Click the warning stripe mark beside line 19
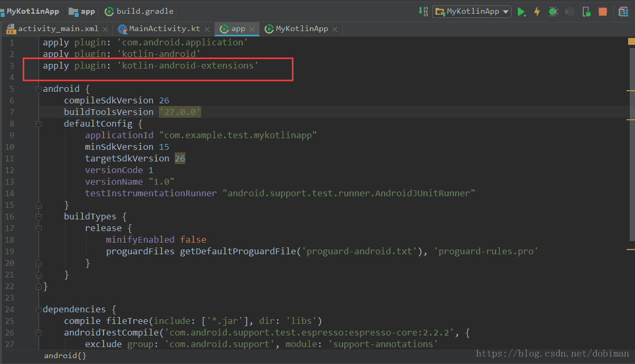The height and width of the screenshot is (364, 635). pos(631,249)
